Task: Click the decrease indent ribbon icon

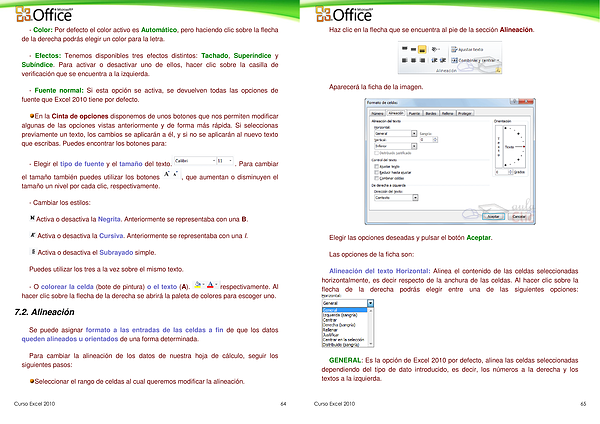Action: (434, 60)
